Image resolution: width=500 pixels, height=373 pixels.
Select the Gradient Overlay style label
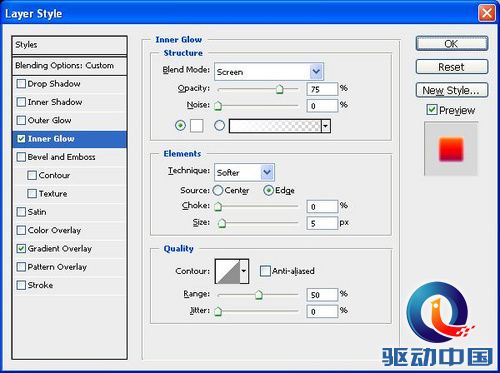point(60,249)
